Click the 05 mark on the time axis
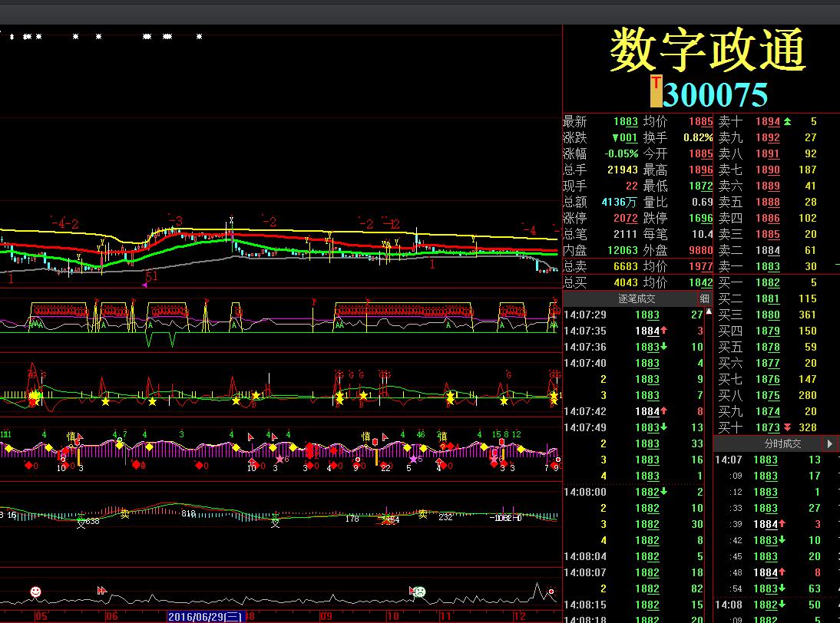 (41, 617)
